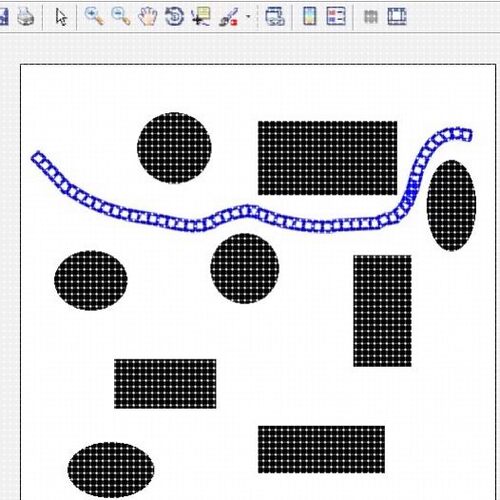This screenshot has height=500, width=500.
Task: Toggle the Brush/Select Data tool
Action: (x=229, y=17)
